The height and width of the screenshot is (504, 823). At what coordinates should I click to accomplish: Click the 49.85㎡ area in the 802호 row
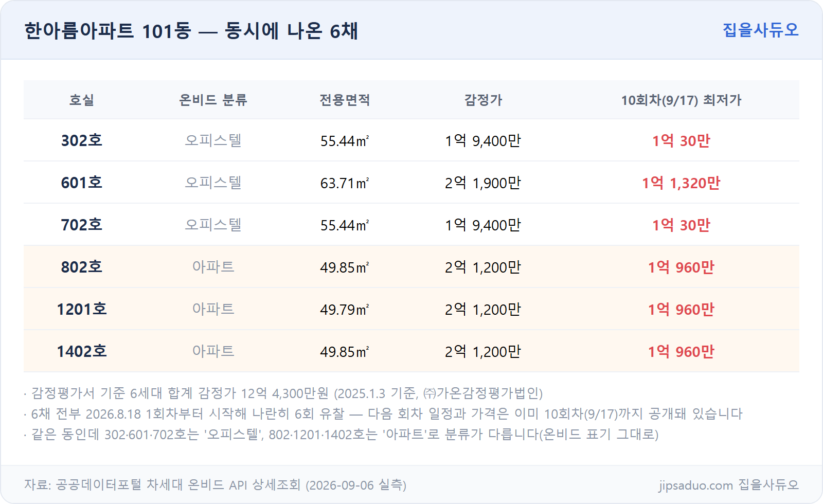point(345,267)
